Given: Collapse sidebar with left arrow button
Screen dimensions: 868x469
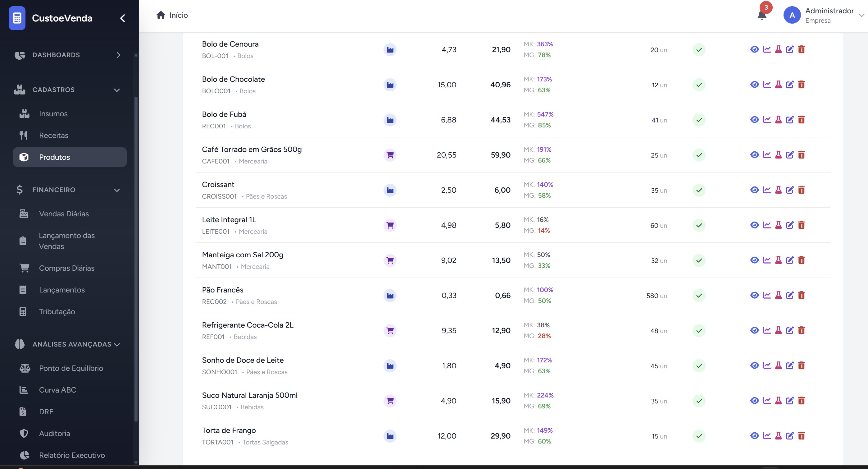Looking at the screenshot, I should pos(123,18).
